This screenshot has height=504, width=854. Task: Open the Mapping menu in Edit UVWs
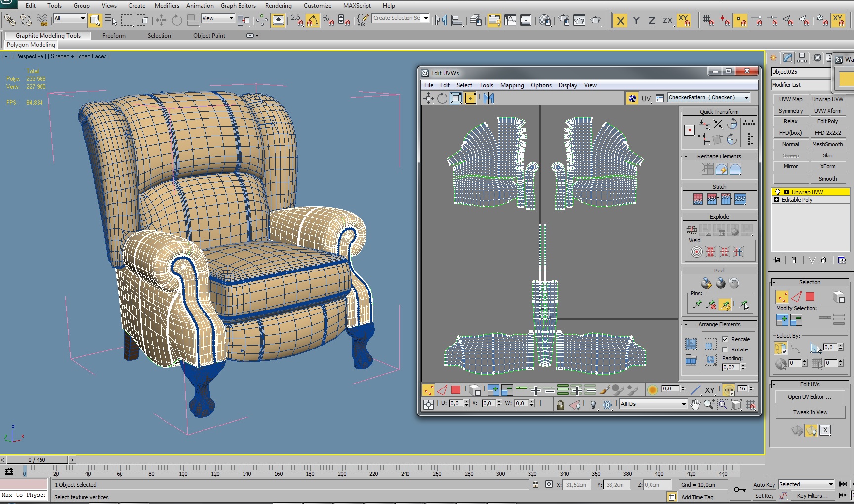[x=512, y=85]
